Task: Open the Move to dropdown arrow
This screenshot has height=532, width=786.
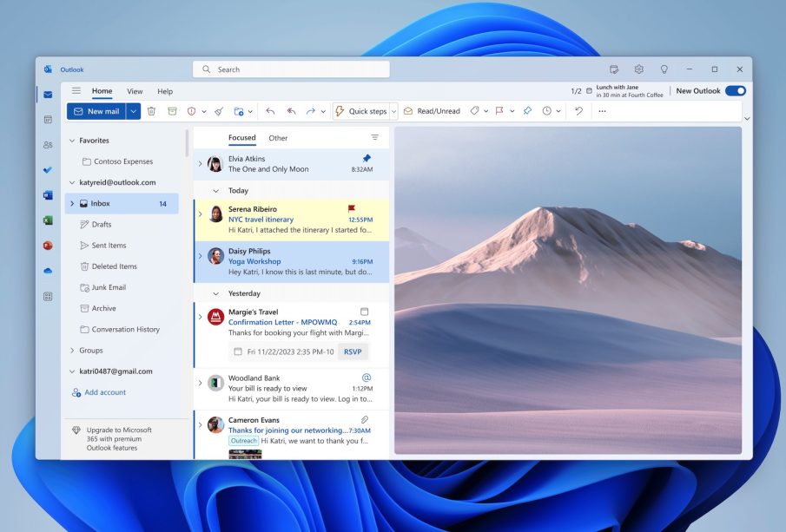Action: tap(250, 112)
